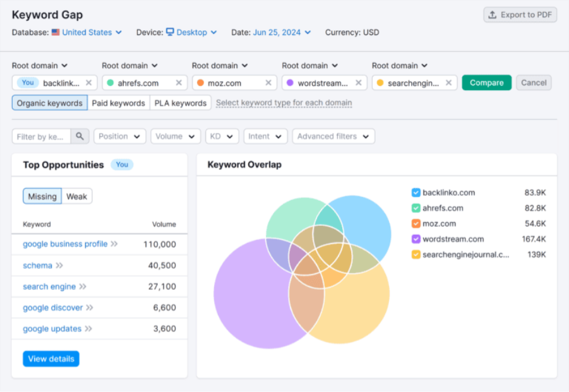Switch to the Paid keywords tab
Screen dimensions: 569x392
coord(118,103)
